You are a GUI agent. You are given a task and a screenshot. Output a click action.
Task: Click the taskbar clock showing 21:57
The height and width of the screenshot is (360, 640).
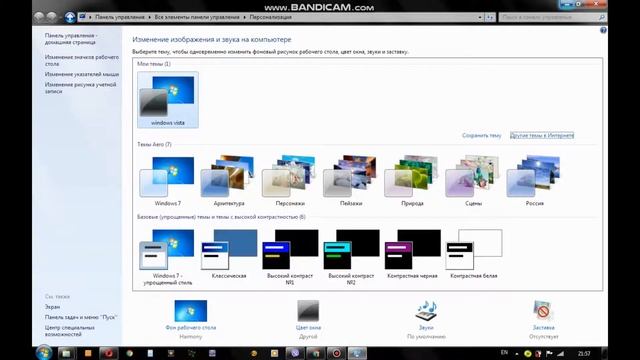[584, 353]
